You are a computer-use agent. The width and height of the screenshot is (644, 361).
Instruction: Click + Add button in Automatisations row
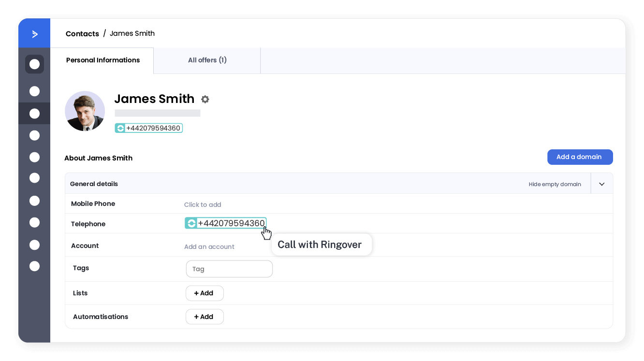point(204,317)
